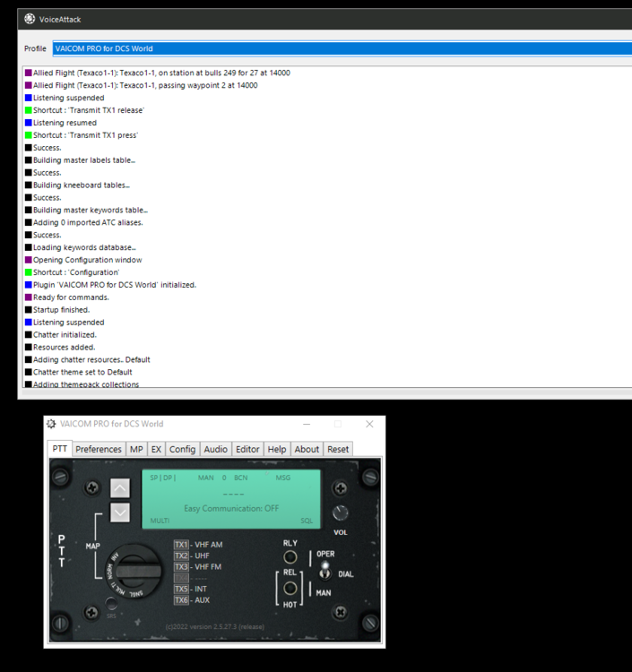
Task: Click the MSG label on the display
Action: [283, 478]
